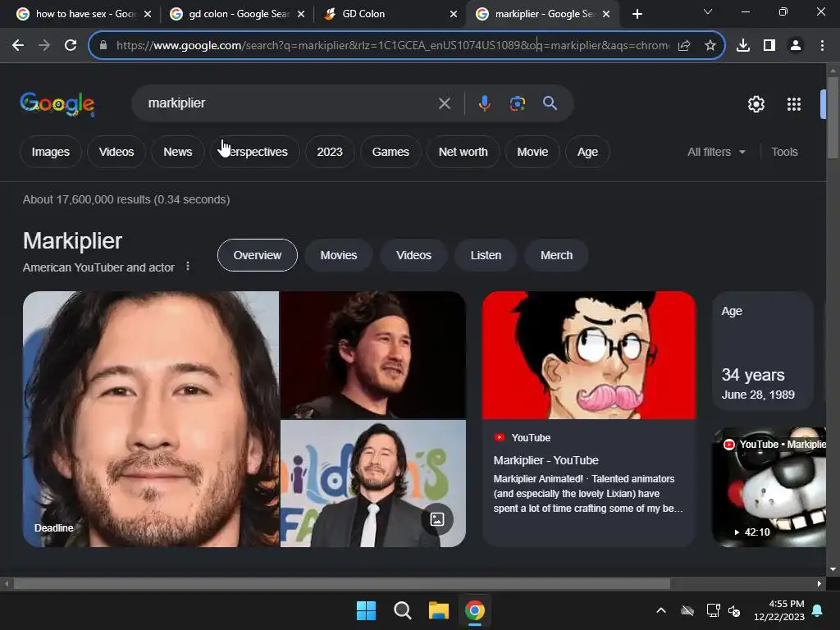This screenshot has height=630, width=840.
Task: Go back to the previous page
Action: (x=18, y=46)
